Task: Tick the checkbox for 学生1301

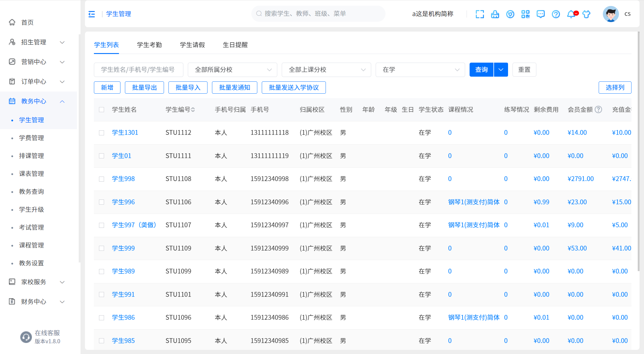Action: tap(102, 133)
